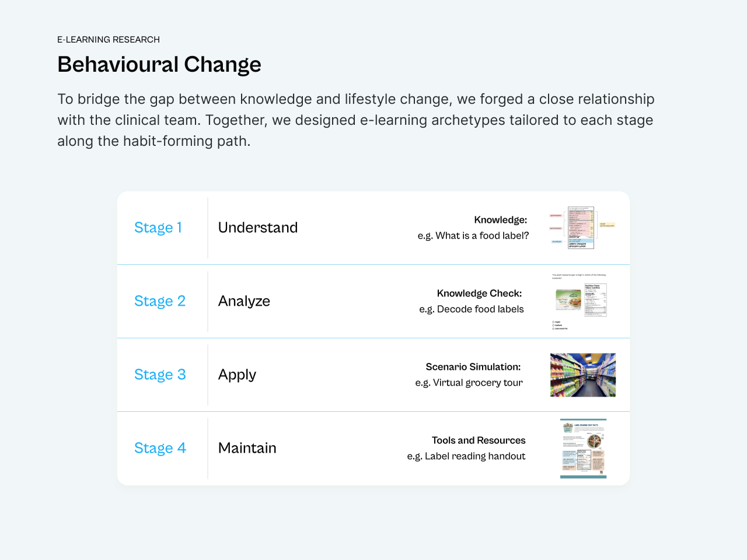Click the E-LEARNING RESEARCH label
Screen dimensions: 747x560
109,40
